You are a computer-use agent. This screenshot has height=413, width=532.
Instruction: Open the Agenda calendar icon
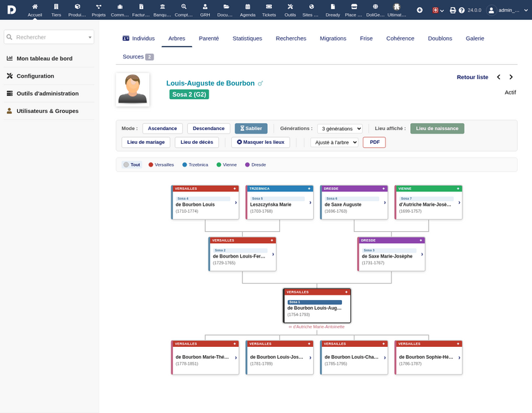(x=248, y=7)
